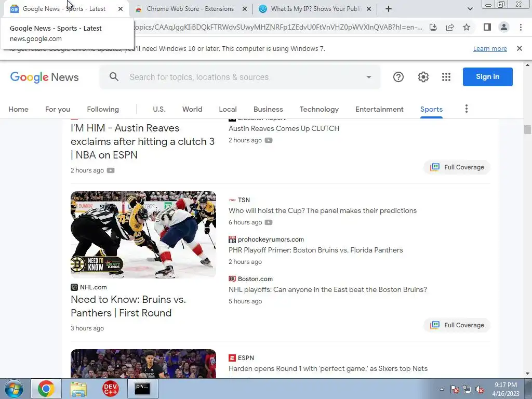Image resolution: width=532 pixels, height=399 pixels.
Task: Open Full Coverage for Bruins vs. Panthers story
Action: (457, 325)
